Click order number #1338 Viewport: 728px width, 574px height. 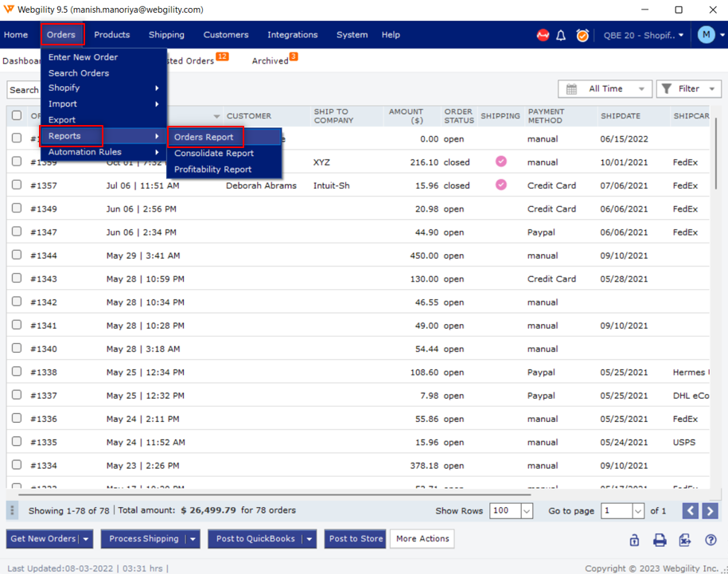pos(44,373)
